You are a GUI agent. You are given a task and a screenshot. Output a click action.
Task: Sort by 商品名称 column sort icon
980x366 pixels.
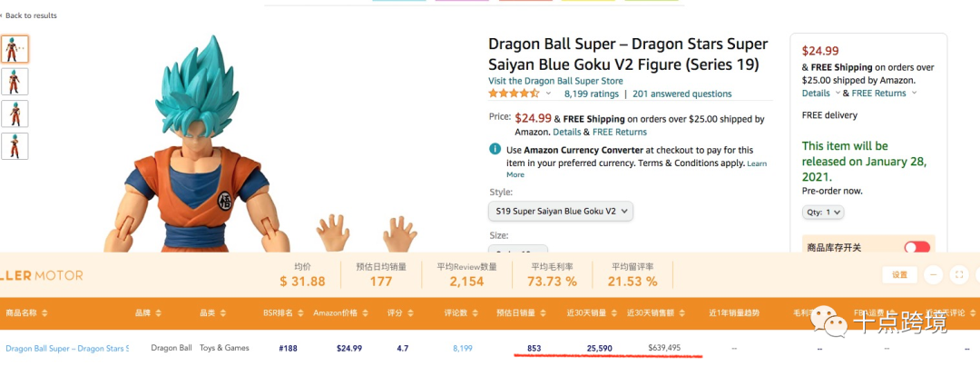(44, 313)
